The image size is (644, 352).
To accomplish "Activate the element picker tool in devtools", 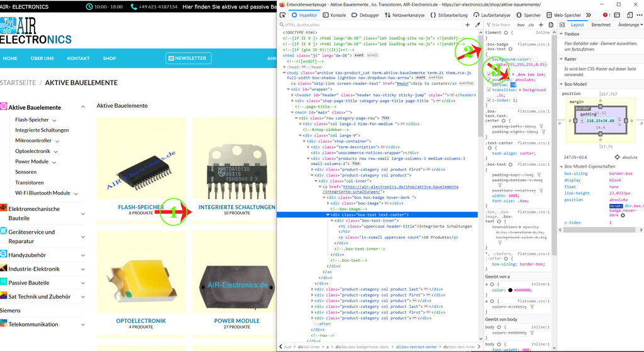I will (282, 15).
